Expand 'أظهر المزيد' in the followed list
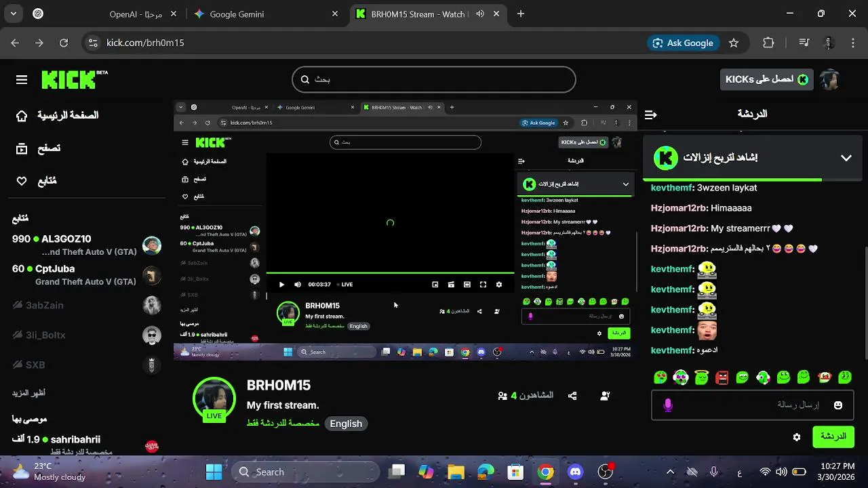Image resolution: width=868 pixels, height=488 pixels. (x=28, y=393)
